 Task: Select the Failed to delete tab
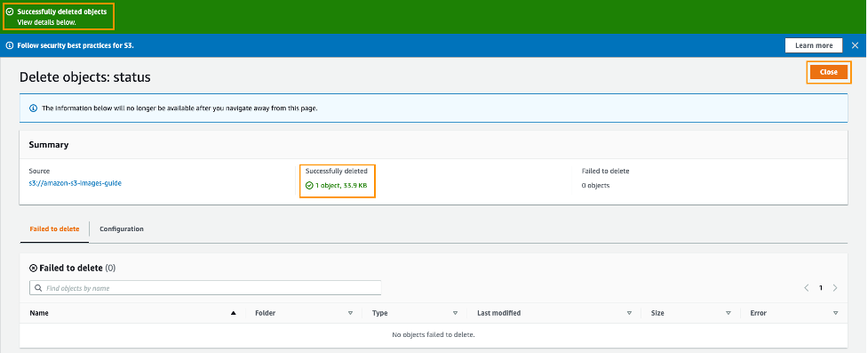click(54, 229)
